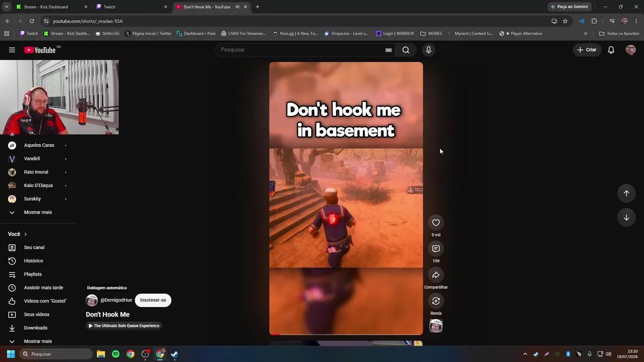
Task: Start voice search with the microphone
Action: [429, 50]
